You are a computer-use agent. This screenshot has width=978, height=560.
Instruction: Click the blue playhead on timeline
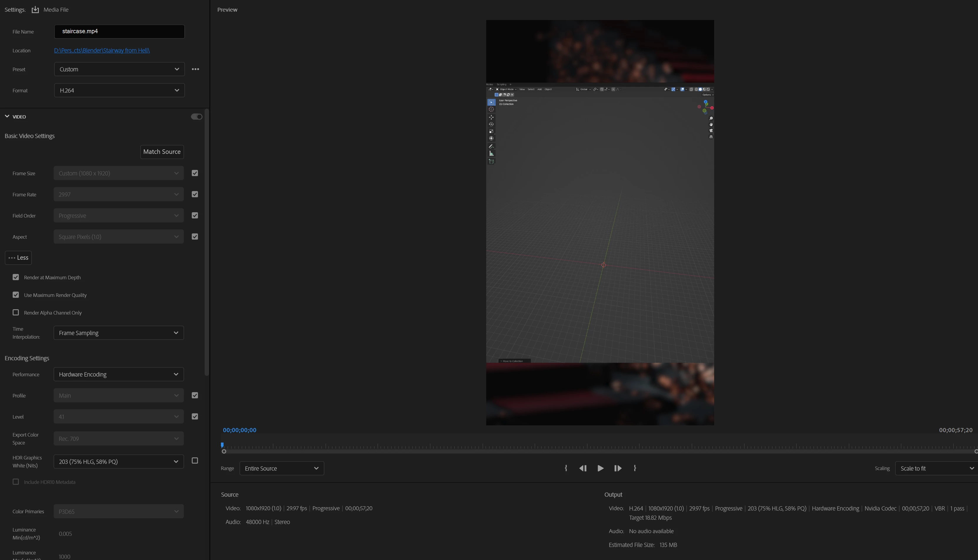[222, 445]
